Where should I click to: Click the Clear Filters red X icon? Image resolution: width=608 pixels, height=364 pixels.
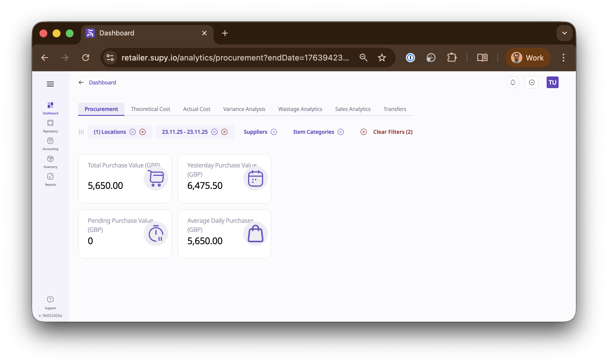pos(363,132)
